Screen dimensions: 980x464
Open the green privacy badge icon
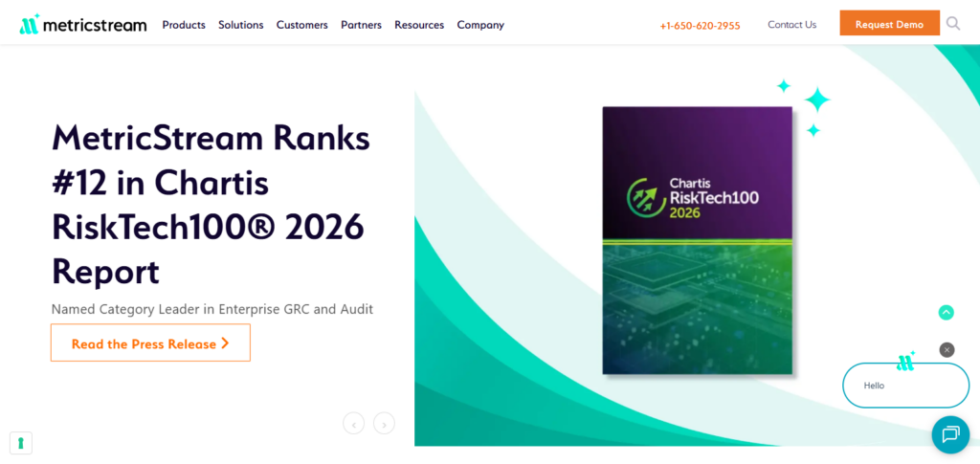pos(20,442)
